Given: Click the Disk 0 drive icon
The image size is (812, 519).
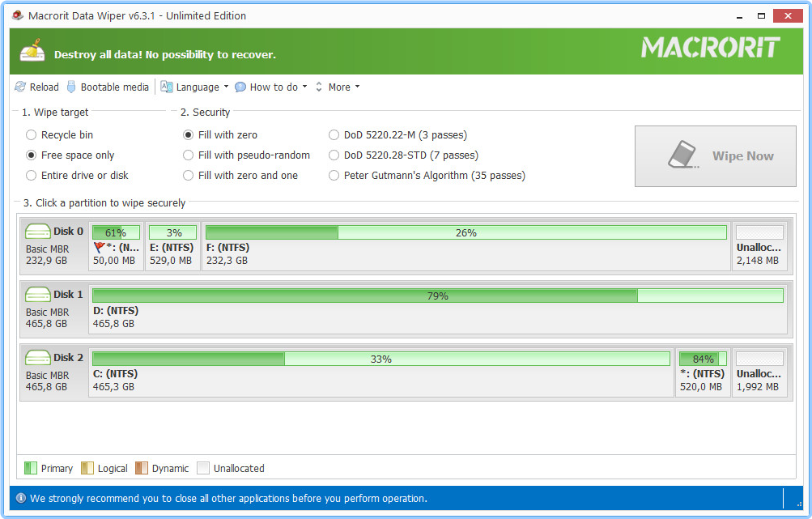Looking at the screenshot, I should coord(38,231).
